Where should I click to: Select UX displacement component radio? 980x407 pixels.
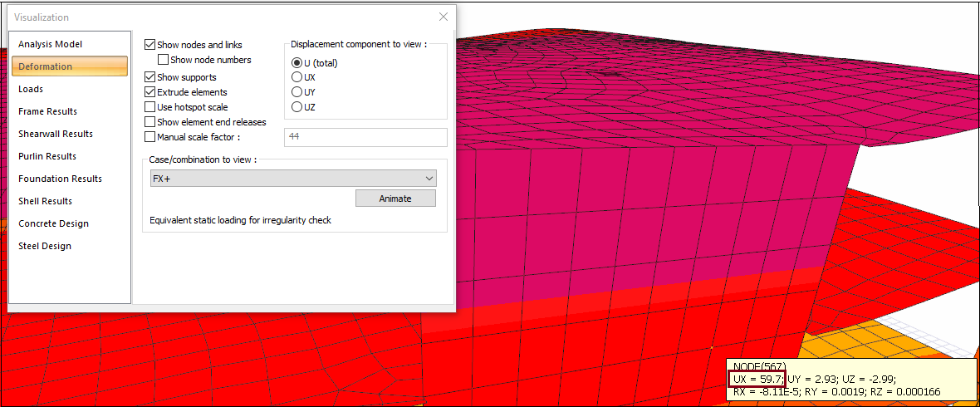pos(296,77)
